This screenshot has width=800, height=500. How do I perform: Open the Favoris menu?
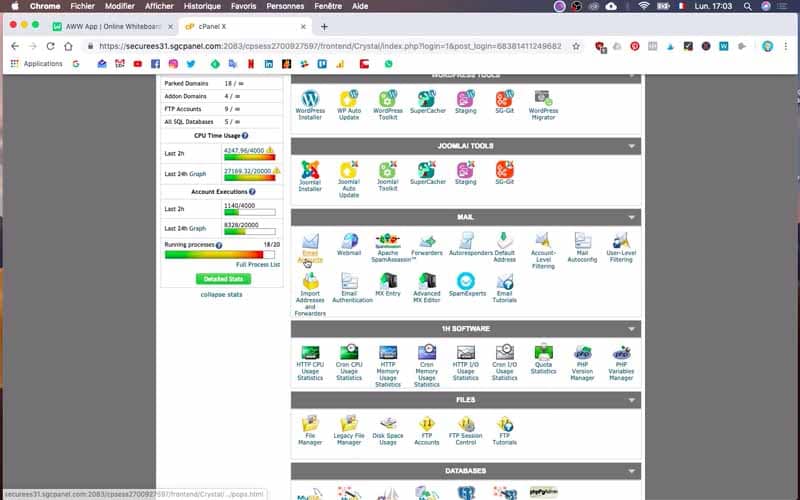click(243, 6)
